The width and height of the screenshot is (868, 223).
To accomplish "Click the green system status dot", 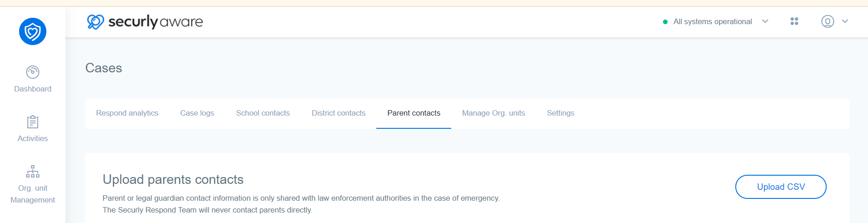I will point(665,22).
